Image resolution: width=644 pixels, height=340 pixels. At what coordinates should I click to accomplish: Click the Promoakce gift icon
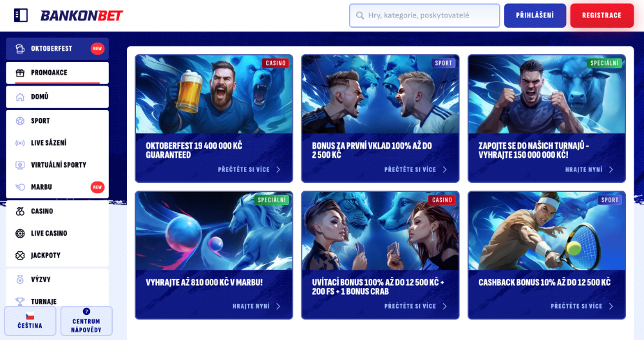tap(20, 73)
